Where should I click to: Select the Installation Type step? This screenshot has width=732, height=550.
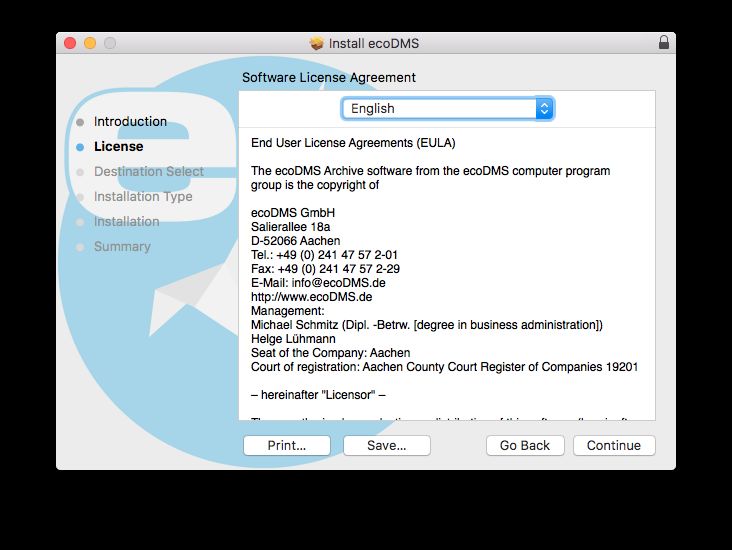point(143,197)
